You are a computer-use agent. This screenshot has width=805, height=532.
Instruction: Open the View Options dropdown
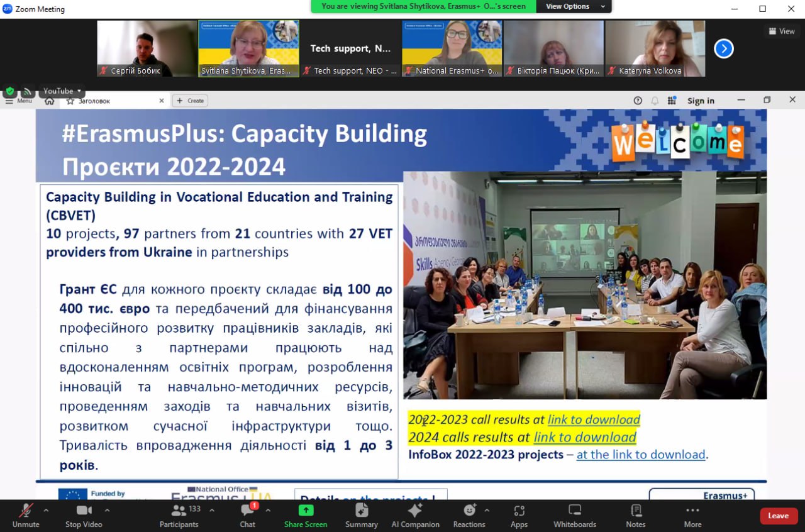[x=575, y=6]
